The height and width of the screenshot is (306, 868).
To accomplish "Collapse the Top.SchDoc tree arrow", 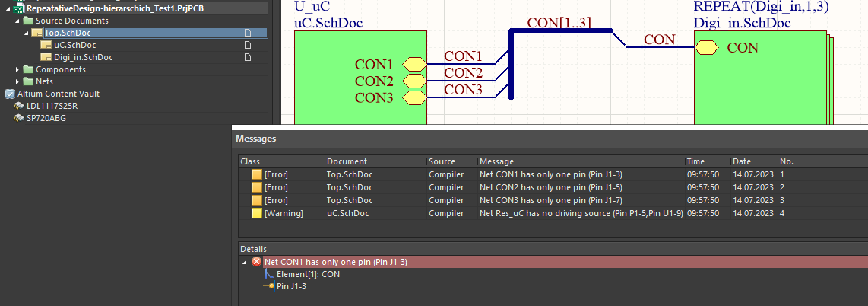I will point(26,33).
